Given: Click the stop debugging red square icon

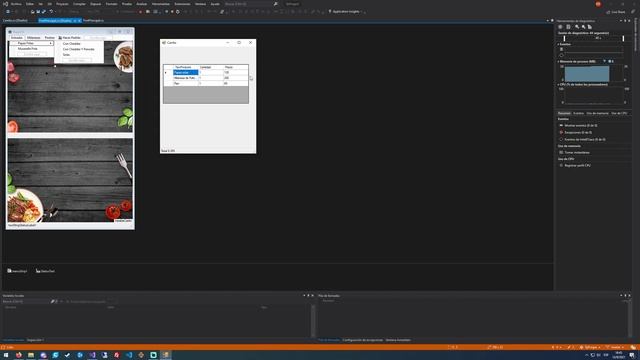Looking at the screenshot, I should [x=140, y=12].
